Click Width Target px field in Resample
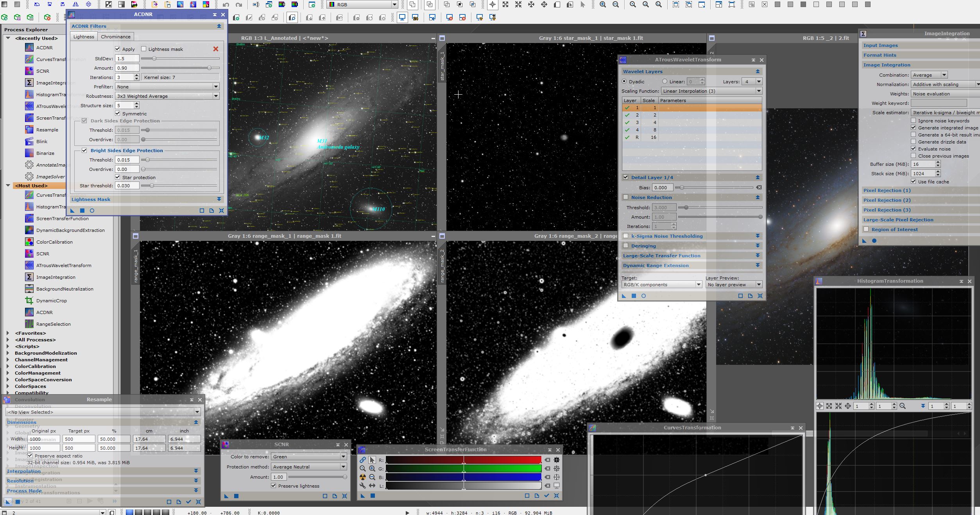Screen dimensions: 980x515 click(x=79, y=439)
